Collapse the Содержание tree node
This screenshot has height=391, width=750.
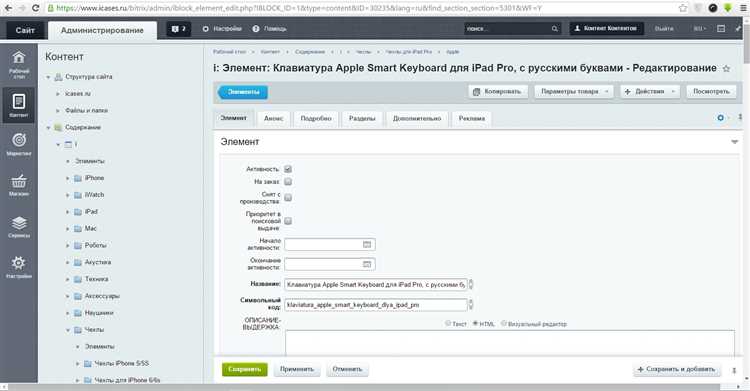(48, 127)
